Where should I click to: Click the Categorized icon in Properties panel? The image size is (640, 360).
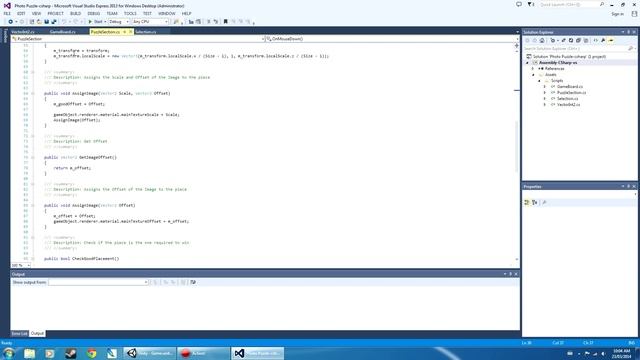pos(527,202)
